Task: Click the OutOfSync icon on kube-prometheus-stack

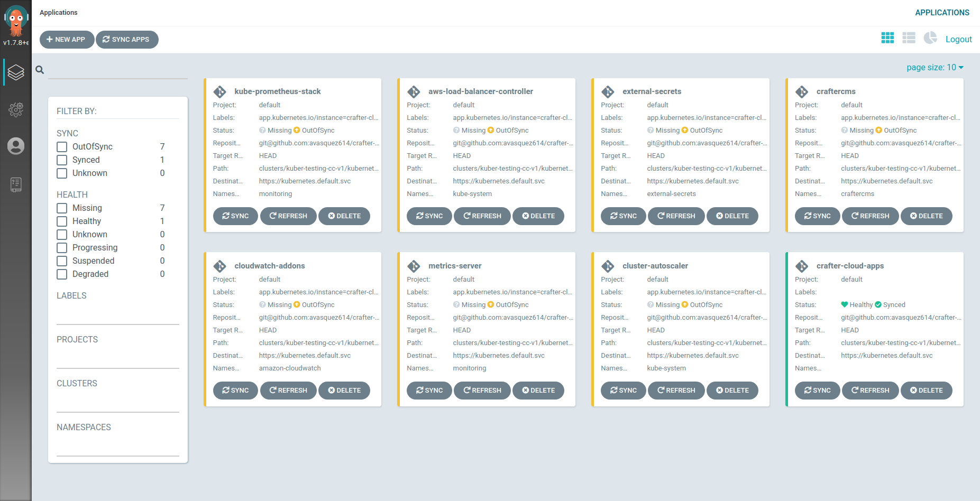Action: tap(297, 131)
